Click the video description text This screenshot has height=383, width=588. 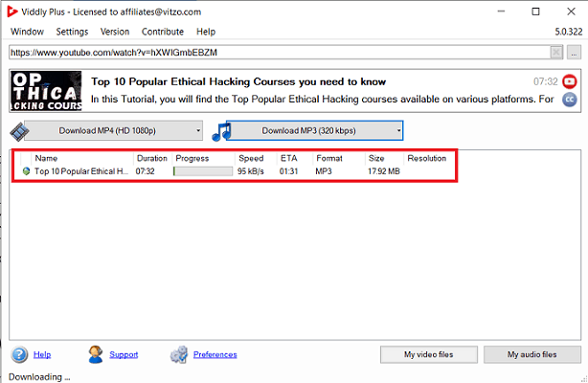(322, 100)
